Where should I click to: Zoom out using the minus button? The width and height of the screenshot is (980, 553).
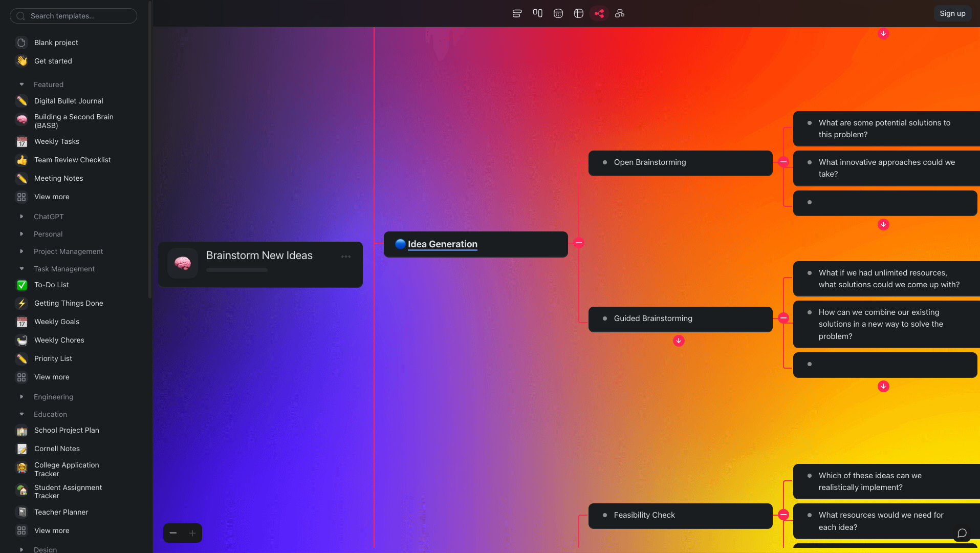[x=173, y=533]
